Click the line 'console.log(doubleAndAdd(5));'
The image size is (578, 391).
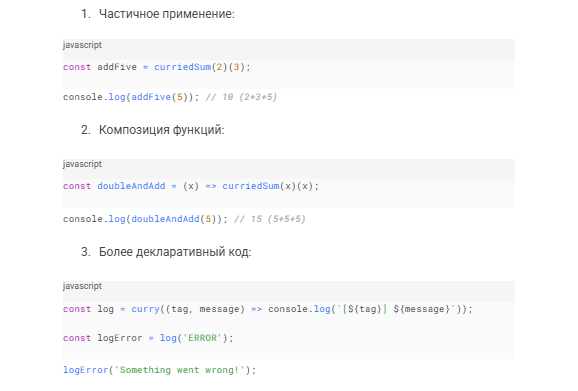(145, 219)
